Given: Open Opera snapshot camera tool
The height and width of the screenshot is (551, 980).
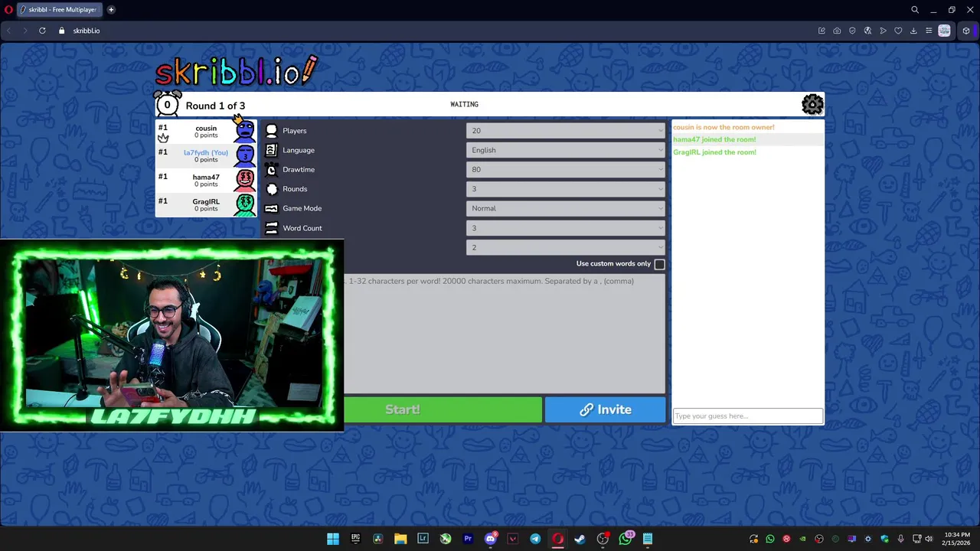Looking at the screenshot, I should click(837, 31).
